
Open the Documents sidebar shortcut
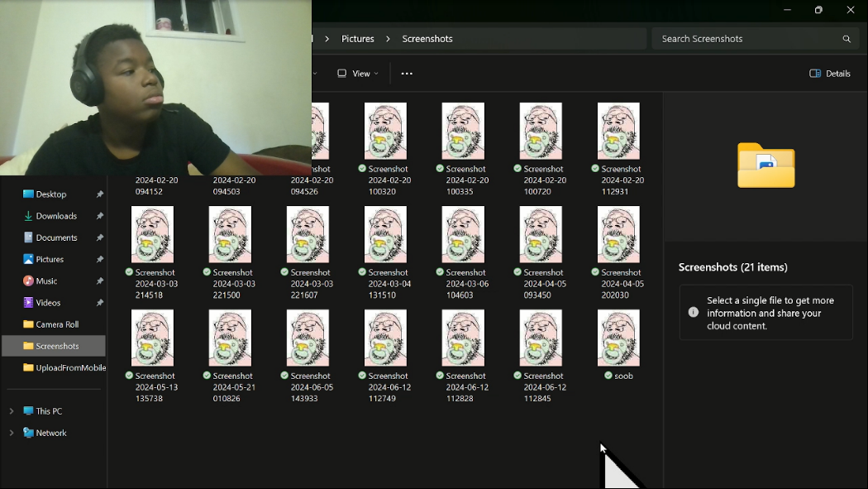coord(55,237)
